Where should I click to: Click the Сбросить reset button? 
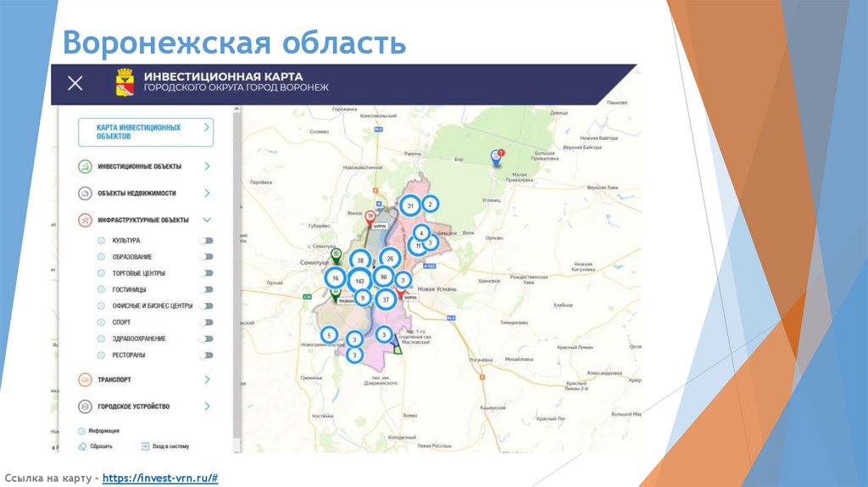tap(96, 446)
